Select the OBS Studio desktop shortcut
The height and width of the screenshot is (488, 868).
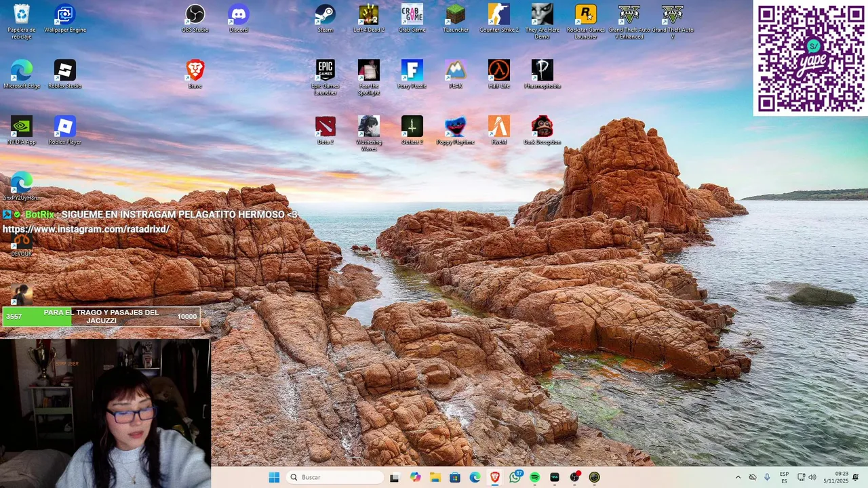click(x=195, y=18)
